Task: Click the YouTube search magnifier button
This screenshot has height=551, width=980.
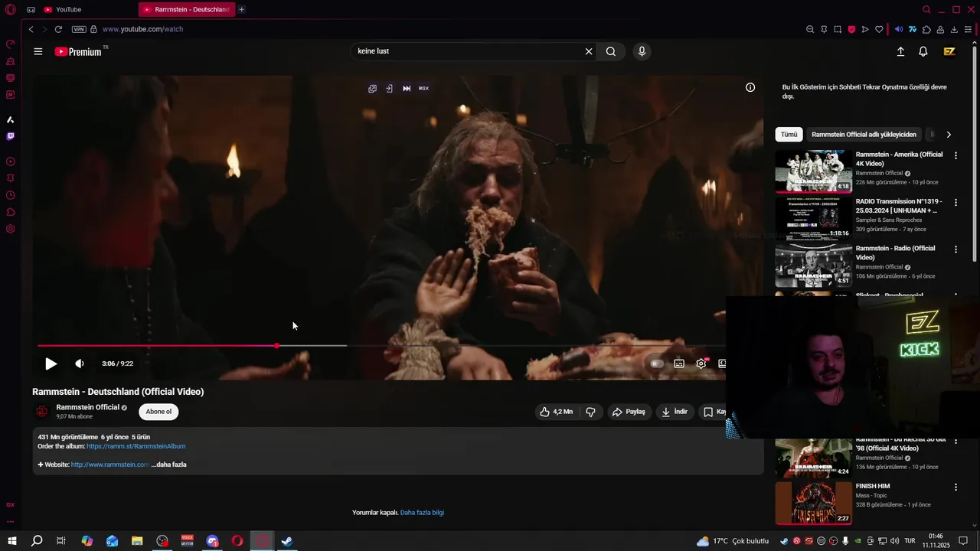Action: point(611,51)
